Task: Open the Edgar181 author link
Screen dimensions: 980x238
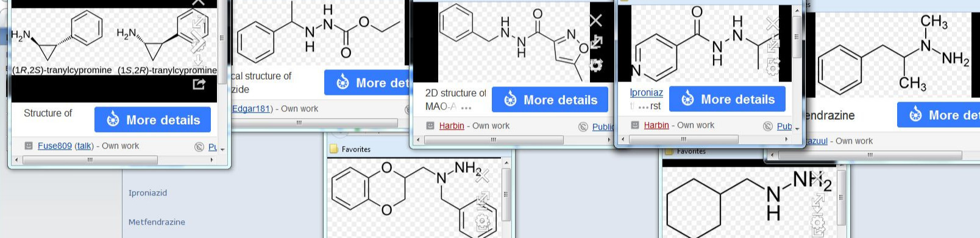Action: click(252, 108)
